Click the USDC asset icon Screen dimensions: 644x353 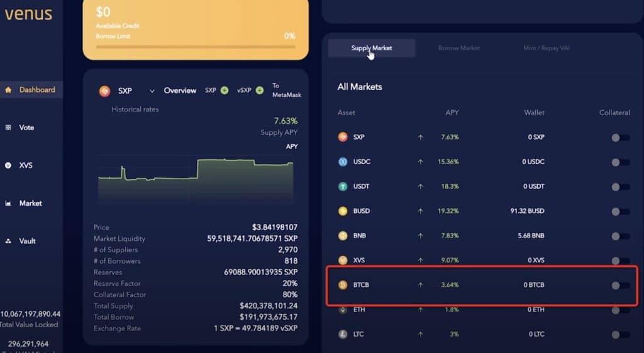(x=343, y=162)
